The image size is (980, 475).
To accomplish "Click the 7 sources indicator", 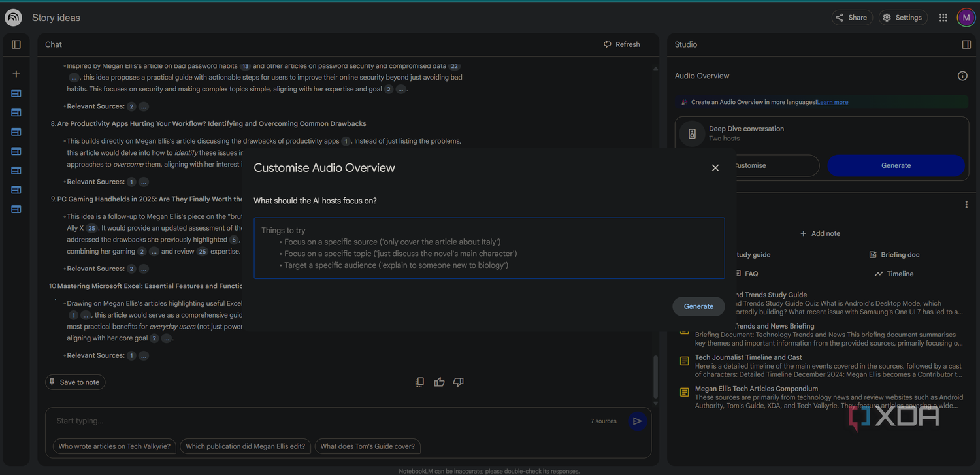I will (604, 421).
